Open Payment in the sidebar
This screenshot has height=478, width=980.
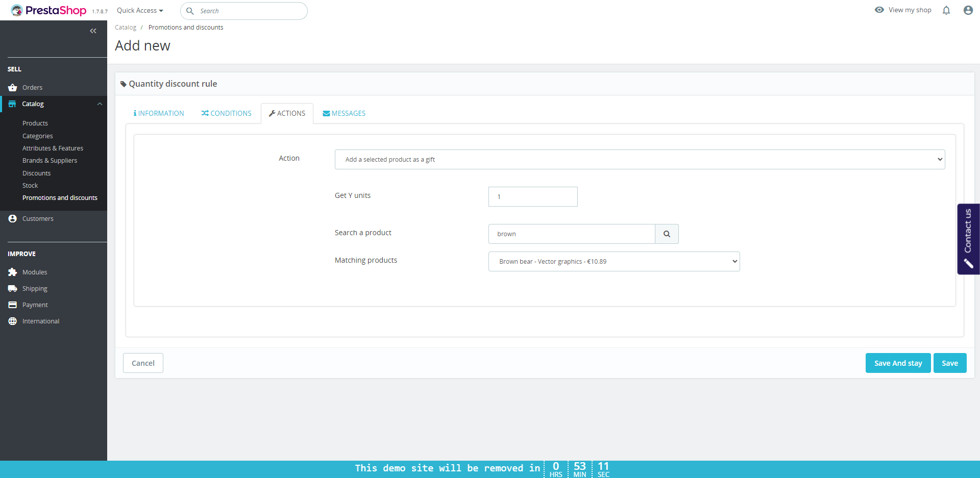tap(35, 305)
